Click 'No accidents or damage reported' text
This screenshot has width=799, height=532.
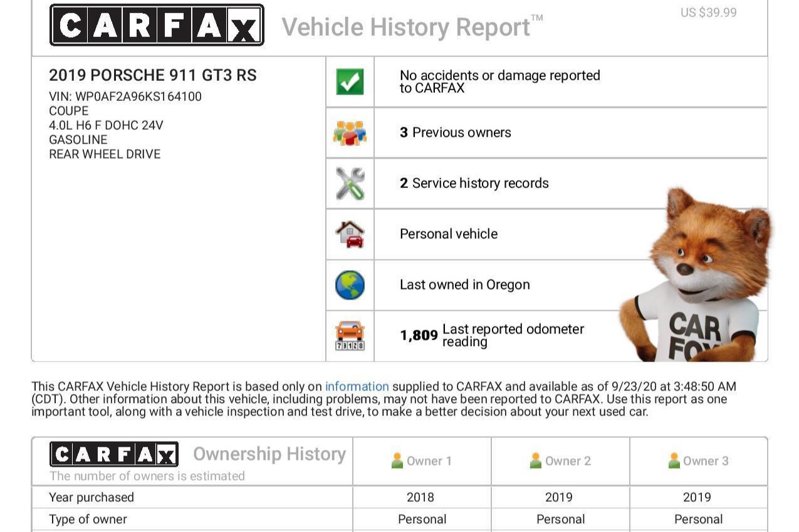[500, 82]
